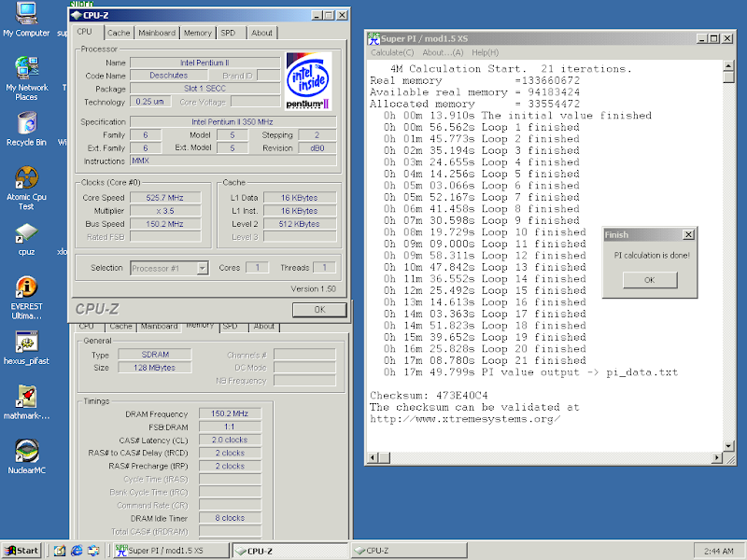Viewport: 747px width, 560px height.
Task: Switch to the Cache tab in front CPU-Z
Action: [119, 33]
